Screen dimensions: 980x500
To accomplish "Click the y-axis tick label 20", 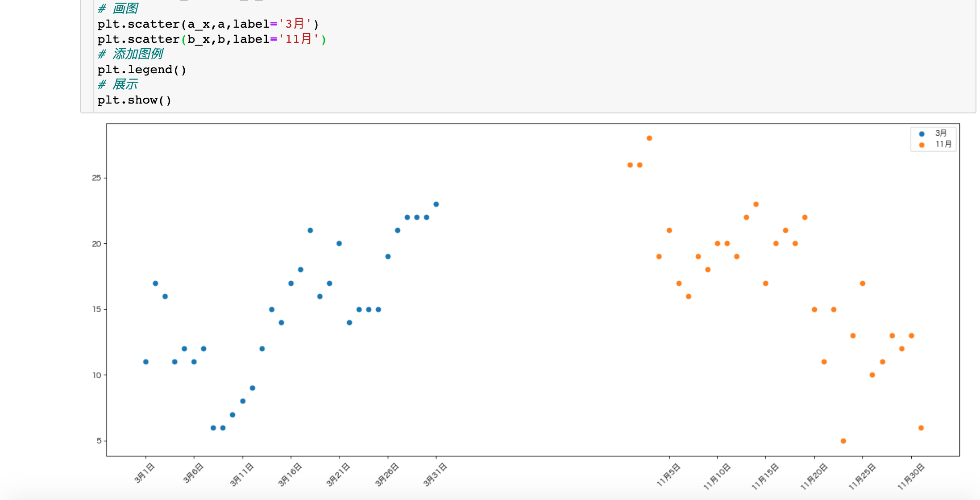I will pyautogui.click(x=96, y=244).
